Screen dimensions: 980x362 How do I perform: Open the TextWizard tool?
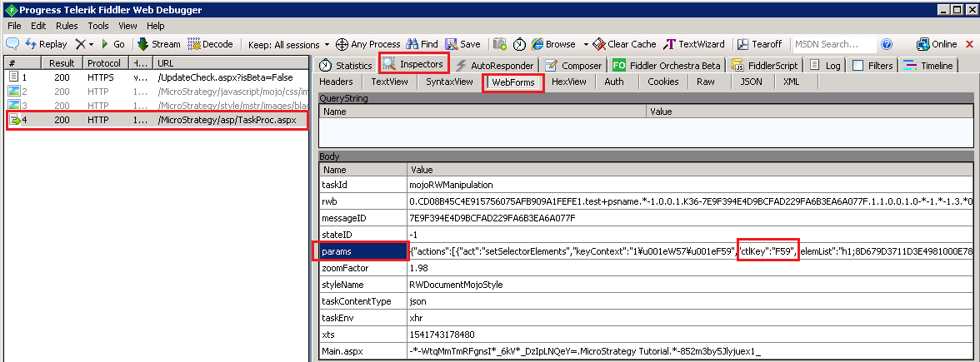pos(693,44)
